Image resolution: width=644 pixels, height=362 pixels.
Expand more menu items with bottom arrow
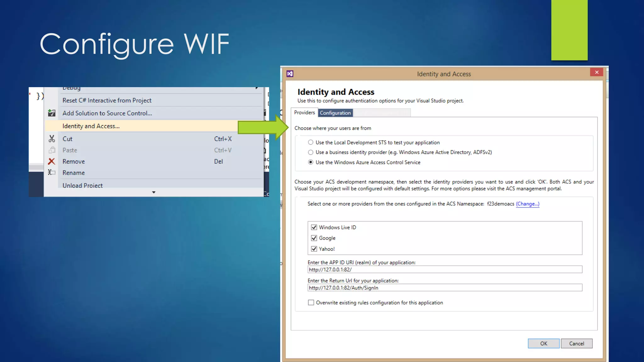(154, 192)
